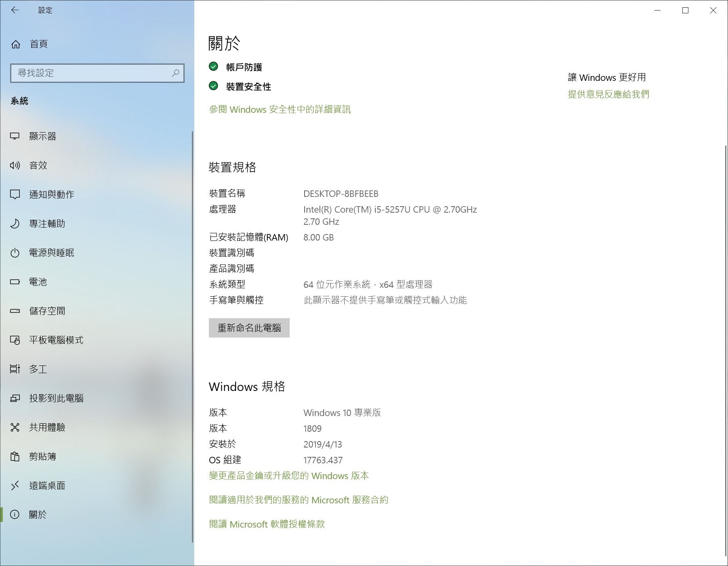Click the 顯示器 monitor icon
Screen dimensions: 728x566
(x=15, y=136)
